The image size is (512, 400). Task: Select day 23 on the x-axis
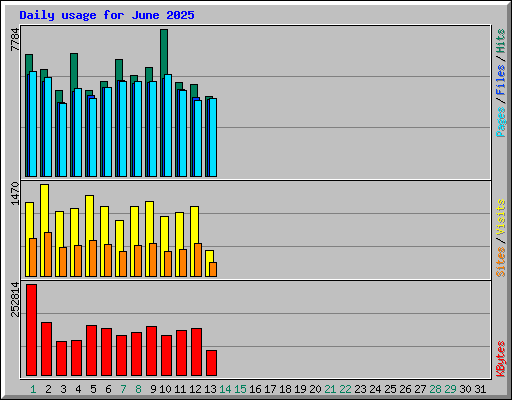click(x=360, y=389)
